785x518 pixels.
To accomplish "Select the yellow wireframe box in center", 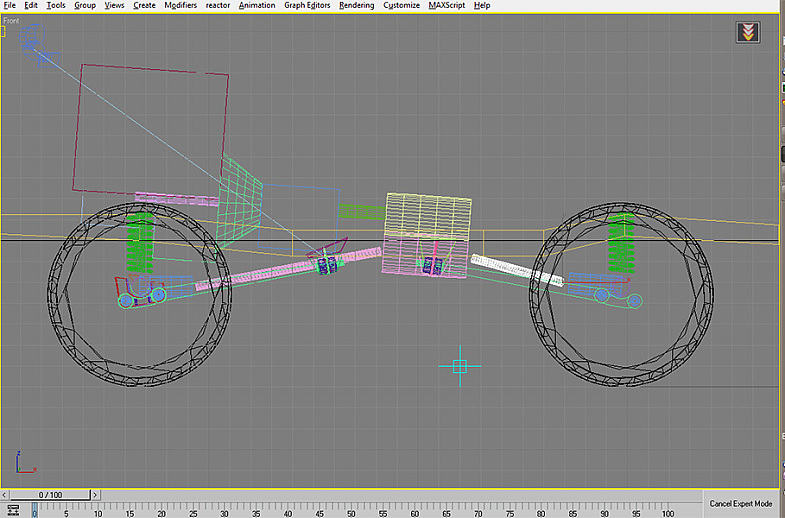I will click(x=428, y=216).
